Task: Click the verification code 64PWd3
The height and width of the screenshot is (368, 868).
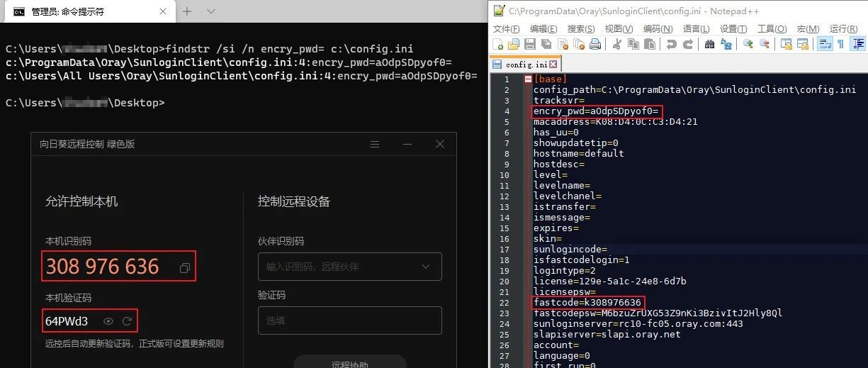Action: 67,321
